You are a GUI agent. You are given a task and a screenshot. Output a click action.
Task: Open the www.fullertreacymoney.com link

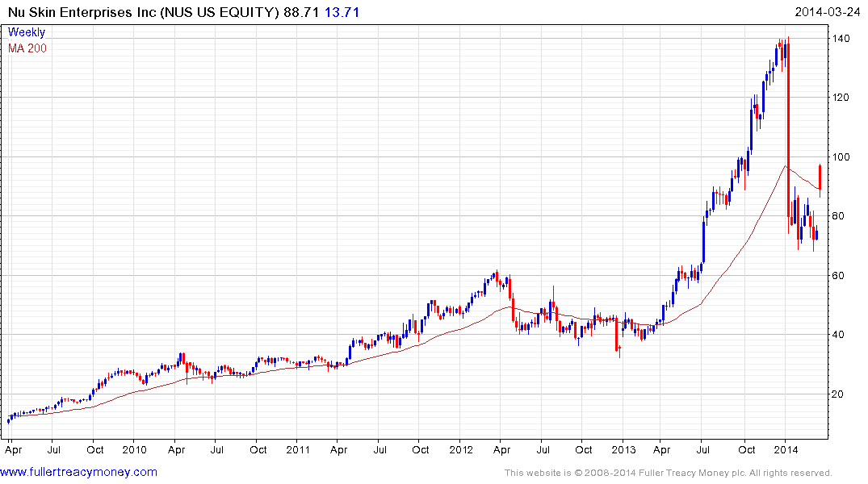[78, 472]
